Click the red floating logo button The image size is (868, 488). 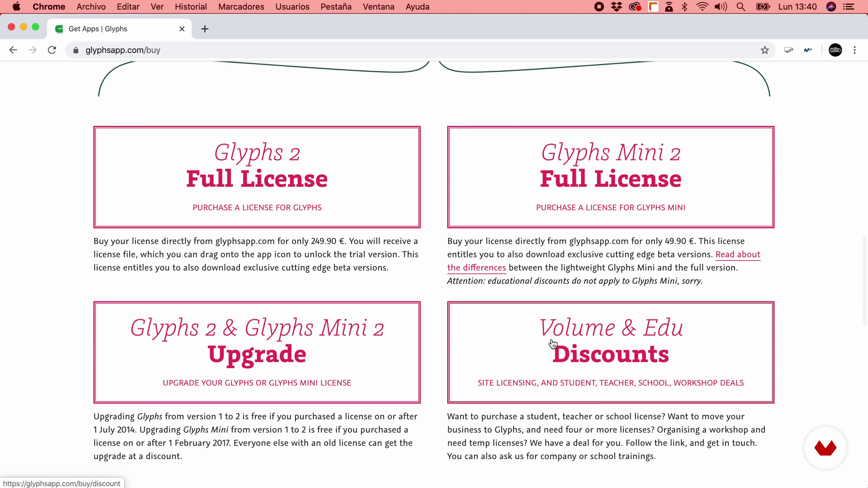(826, 448)
